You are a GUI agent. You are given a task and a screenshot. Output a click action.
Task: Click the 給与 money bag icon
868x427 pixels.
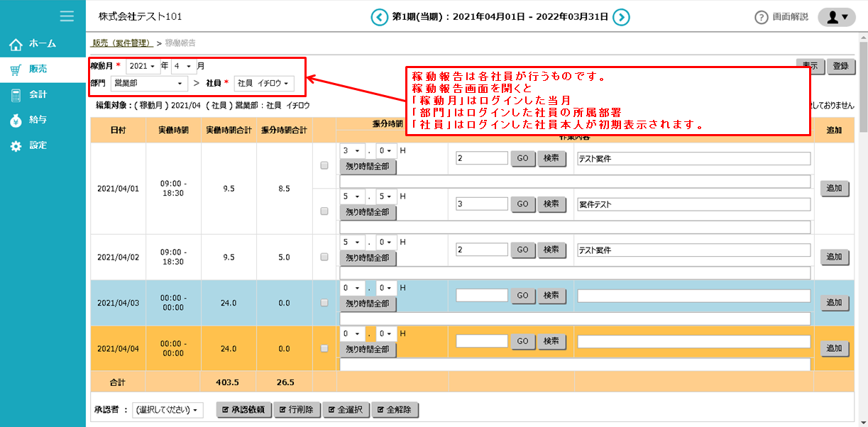coord(16,121)
